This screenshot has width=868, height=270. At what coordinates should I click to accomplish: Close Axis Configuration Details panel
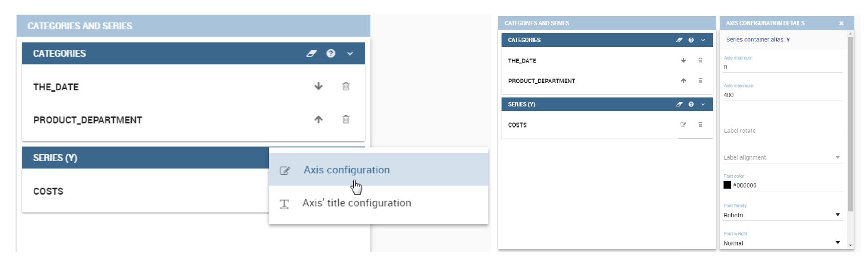pyautogui.click(x=841, y=23)
